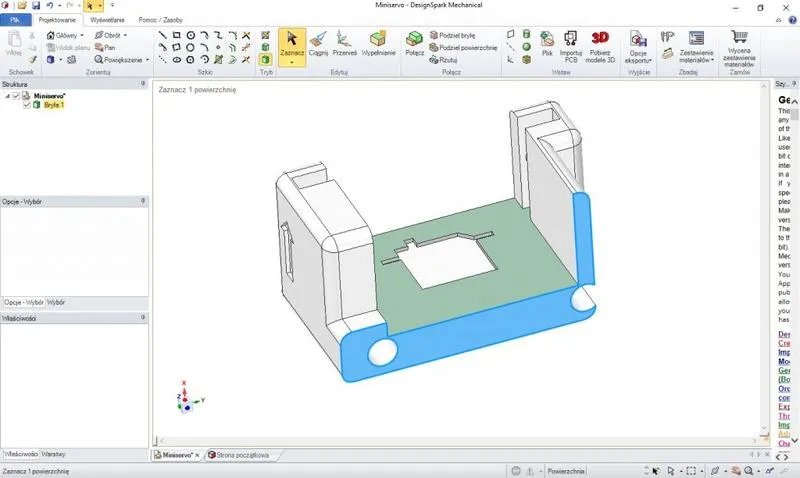Click the Pan tool
The image size is (800, 478).
[x=105, y=47]
